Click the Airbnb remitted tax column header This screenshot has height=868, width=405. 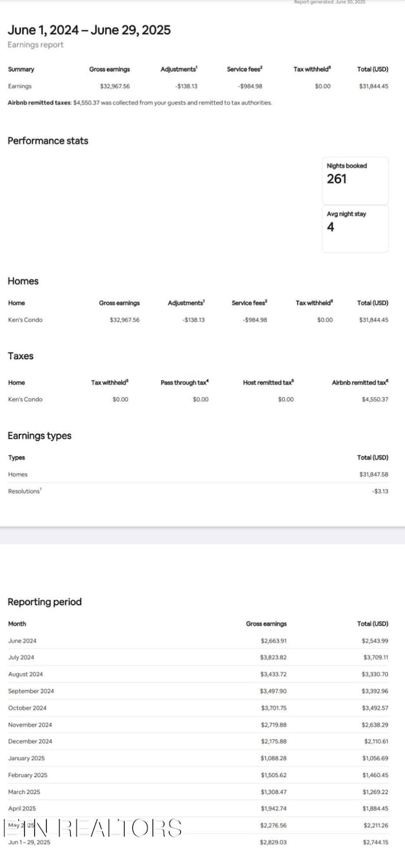click(360, 382)
